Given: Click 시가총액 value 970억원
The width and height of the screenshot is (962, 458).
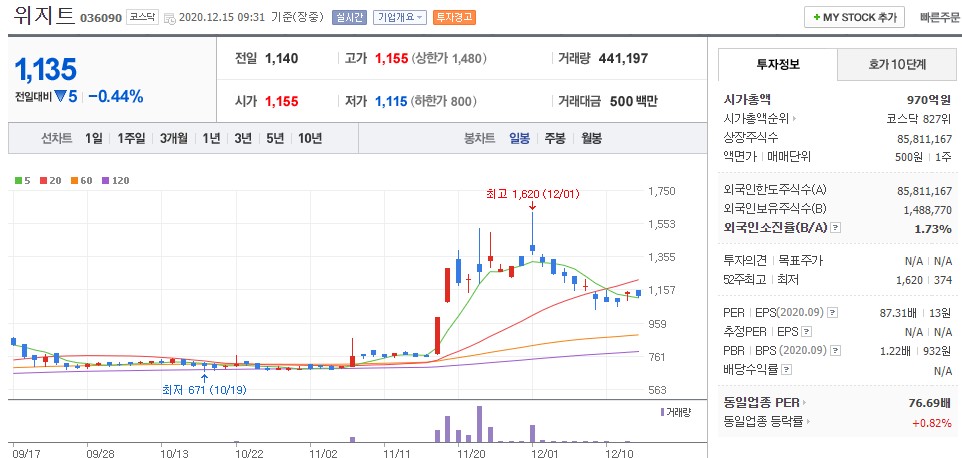Looking at the screenshot, I should pyautogui.click(x=929, y=100).
